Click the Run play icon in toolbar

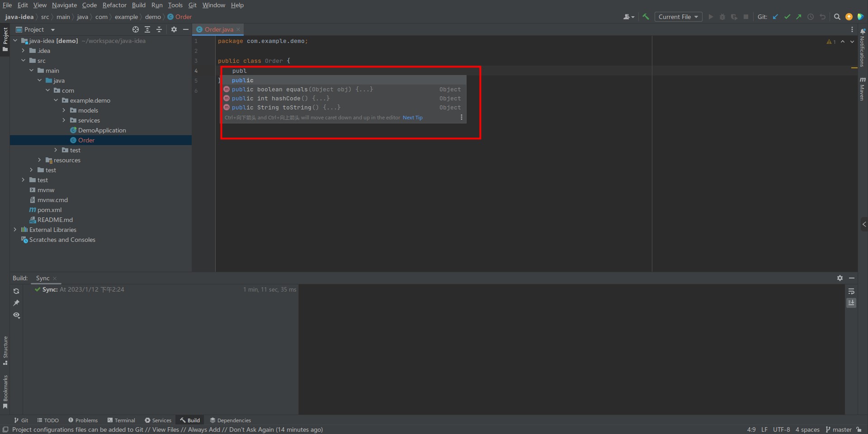(711, 17)
